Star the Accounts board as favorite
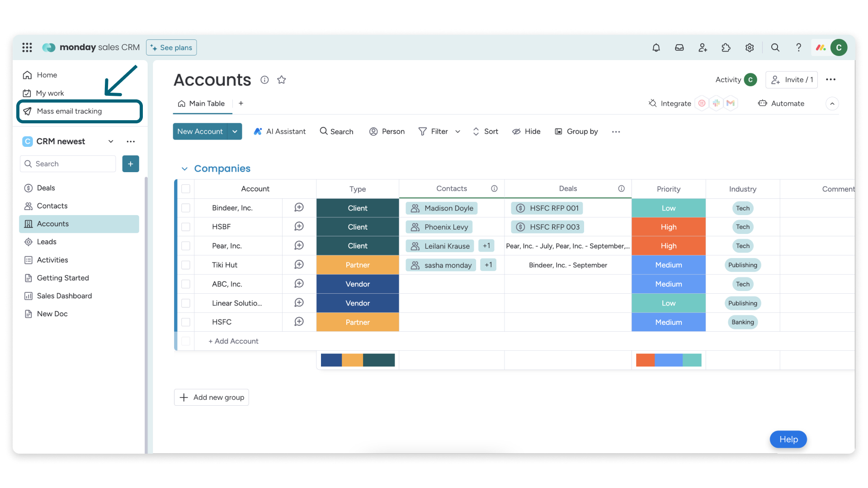868x488 pixels. coord(282,80)
